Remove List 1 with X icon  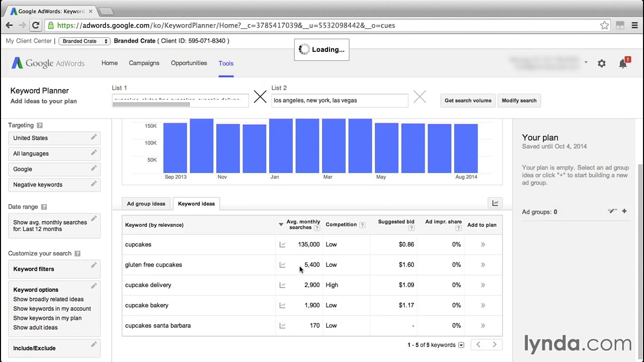pyautogui.click(x=260, y=97)
